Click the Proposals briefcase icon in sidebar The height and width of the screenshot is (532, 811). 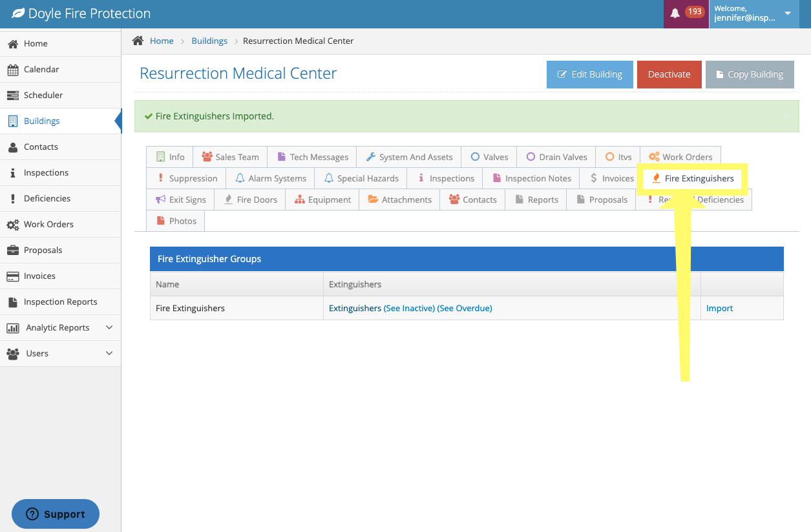12,251
